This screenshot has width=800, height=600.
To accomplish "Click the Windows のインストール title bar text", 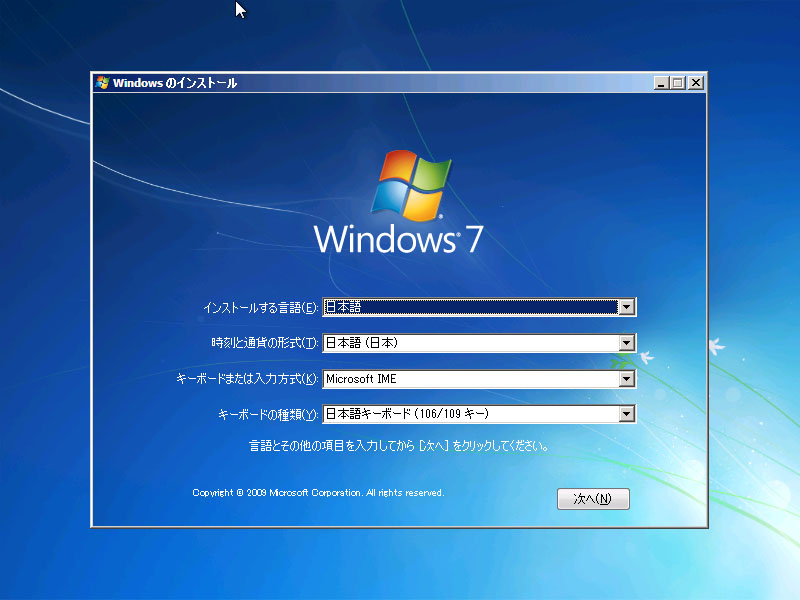I will [175, 83].
